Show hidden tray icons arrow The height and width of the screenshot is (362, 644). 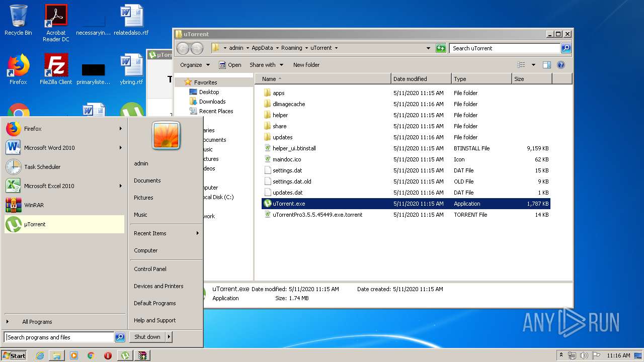pyautogui.click(x=561, y=355)
